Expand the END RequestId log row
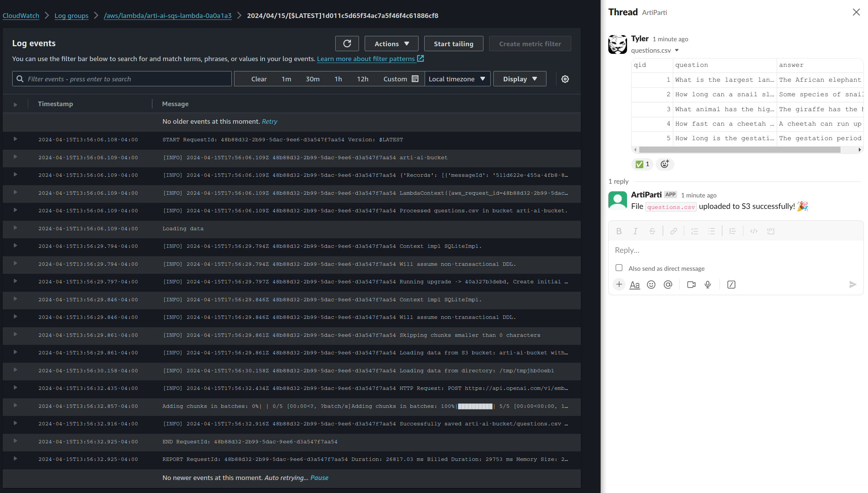The image size is (868, 493). pyautogui.click(x=15, y=441)
